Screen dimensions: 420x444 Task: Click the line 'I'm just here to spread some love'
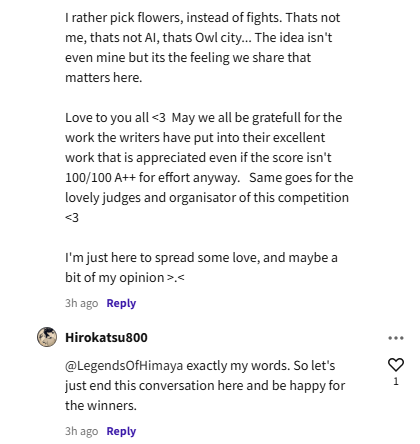click(x=201, y=258)
